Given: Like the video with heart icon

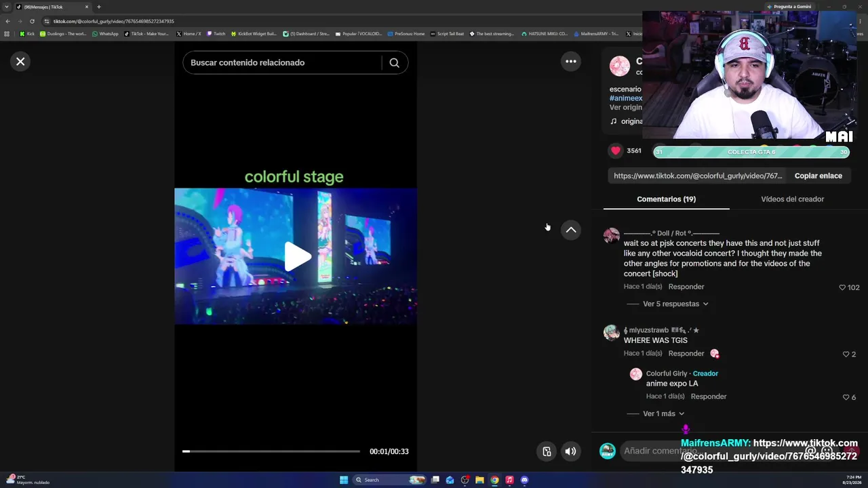Looking at the screenshot, I should pyautogui.click(x=616, y=151).
